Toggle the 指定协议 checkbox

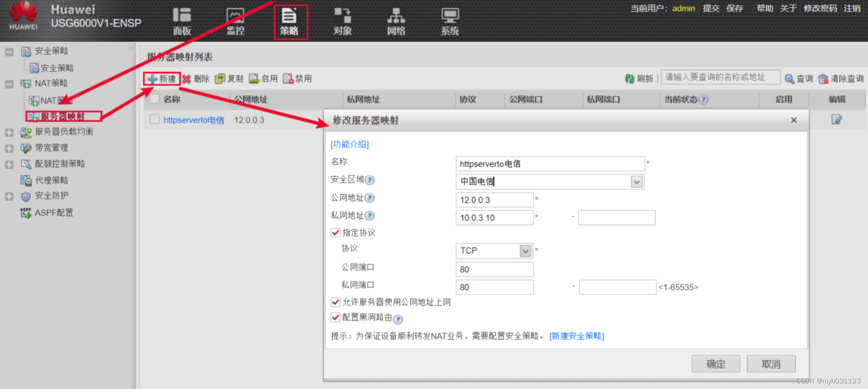pos(336,233)
